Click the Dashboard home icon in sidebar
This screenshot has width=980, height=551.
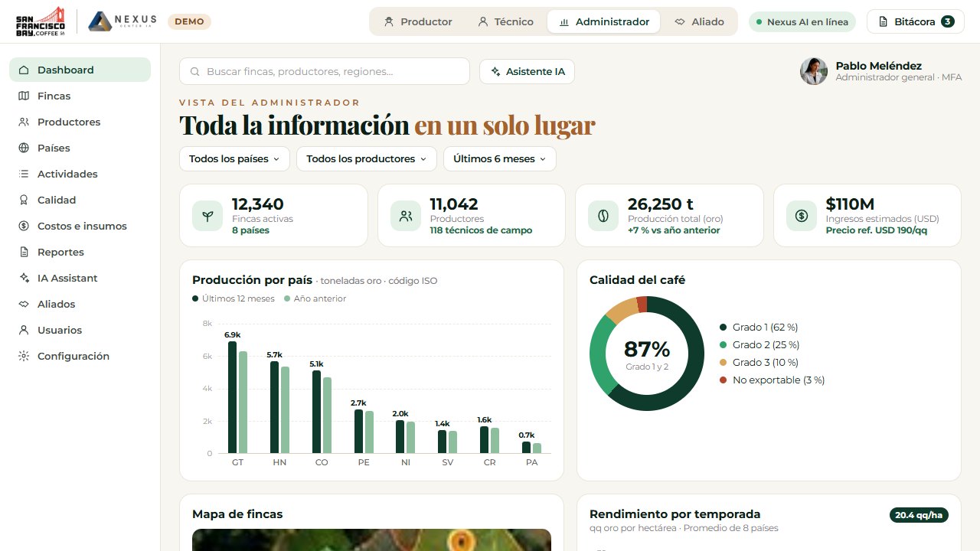(x=24, y=70)
